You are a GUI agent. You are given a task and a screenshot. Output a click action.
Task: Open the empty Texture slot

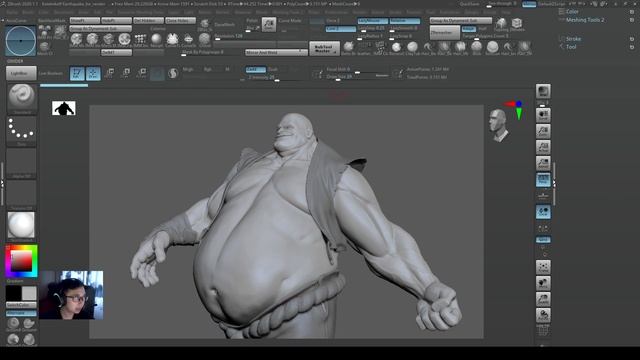(x=22, y=195)
